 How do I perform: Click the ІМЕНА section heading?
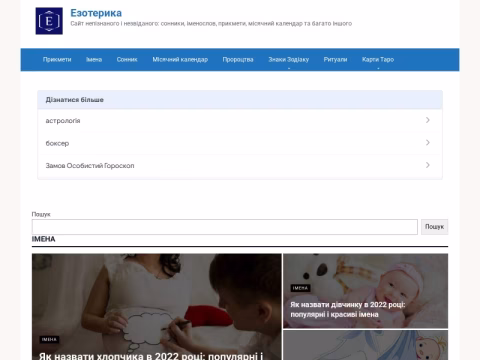tap(44, 239)
